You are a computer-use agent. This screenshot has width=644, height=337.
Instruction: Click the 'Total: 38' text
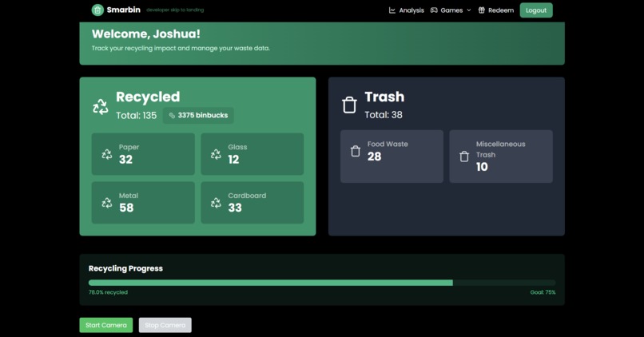point(384,115)
